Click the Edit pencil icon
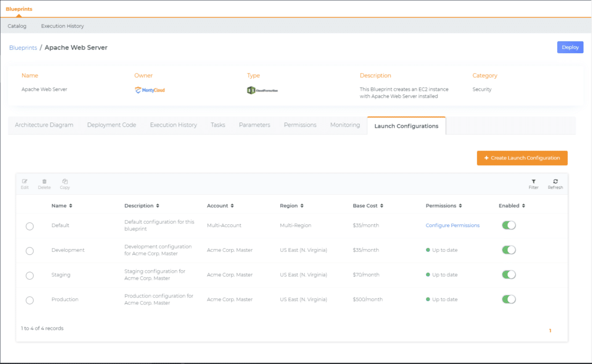The image size is (592, 364). tap(25, 181)
